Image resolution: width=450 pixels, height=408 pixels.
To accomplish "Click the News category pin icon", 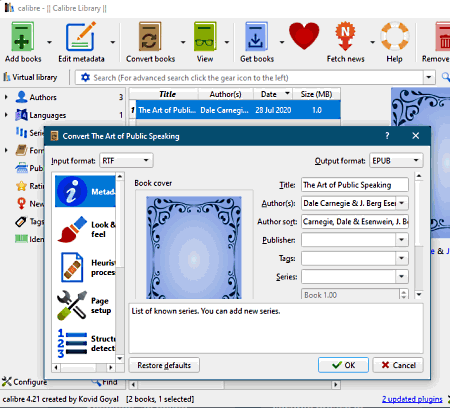I will point(21,203).
